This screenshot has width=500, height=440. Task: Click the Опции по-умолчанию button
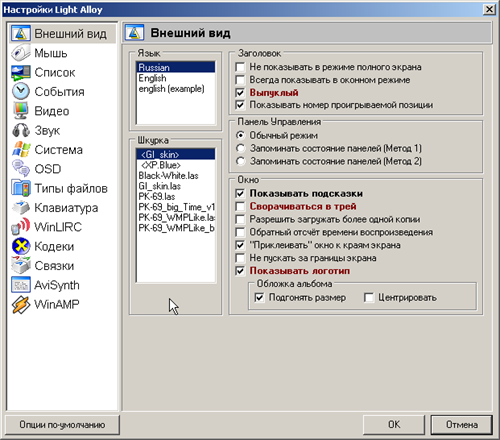coord(62,425)
